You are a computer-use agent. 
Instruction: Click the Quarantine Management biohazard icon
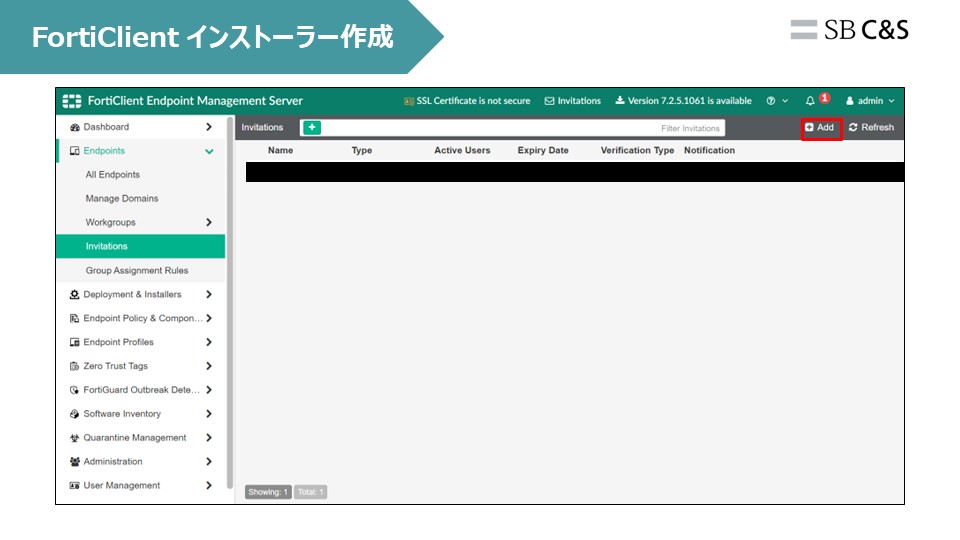(x=75, y=438)
